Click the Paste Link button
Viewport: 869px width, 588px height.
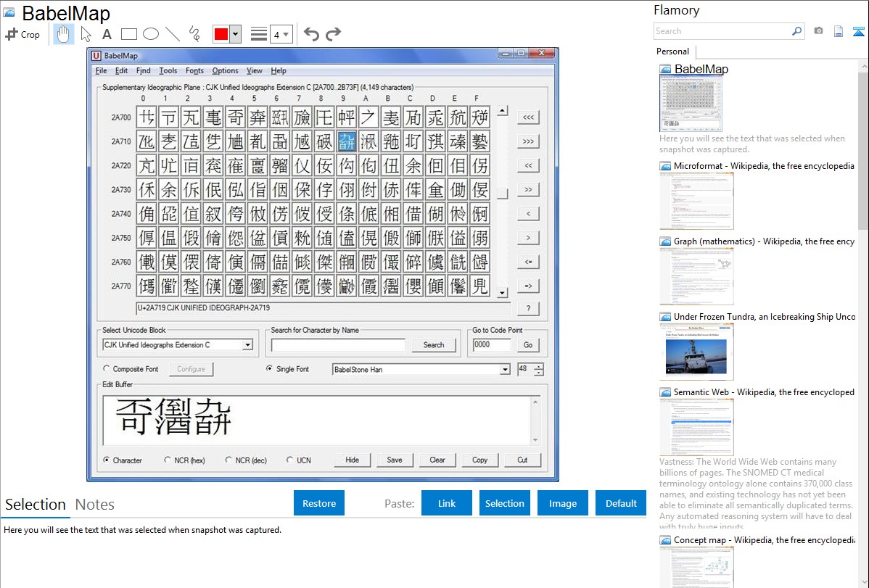[447, 503]
